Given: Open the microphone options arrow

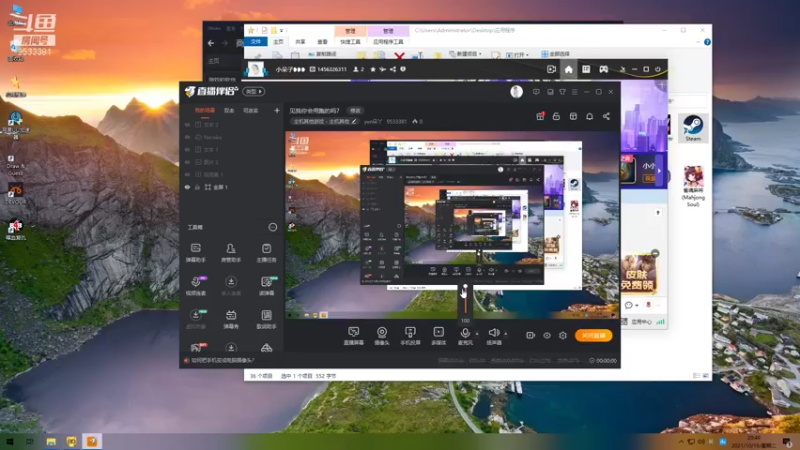Looking at the screenshot, I should [x=477, y=334].
